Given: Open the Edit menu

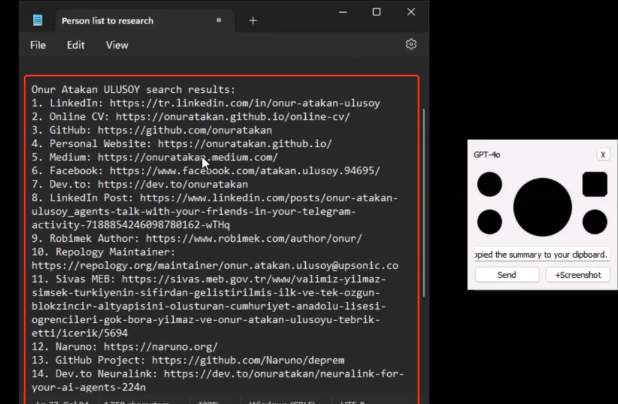Looking at the screenshot, I should coord(76,45).
